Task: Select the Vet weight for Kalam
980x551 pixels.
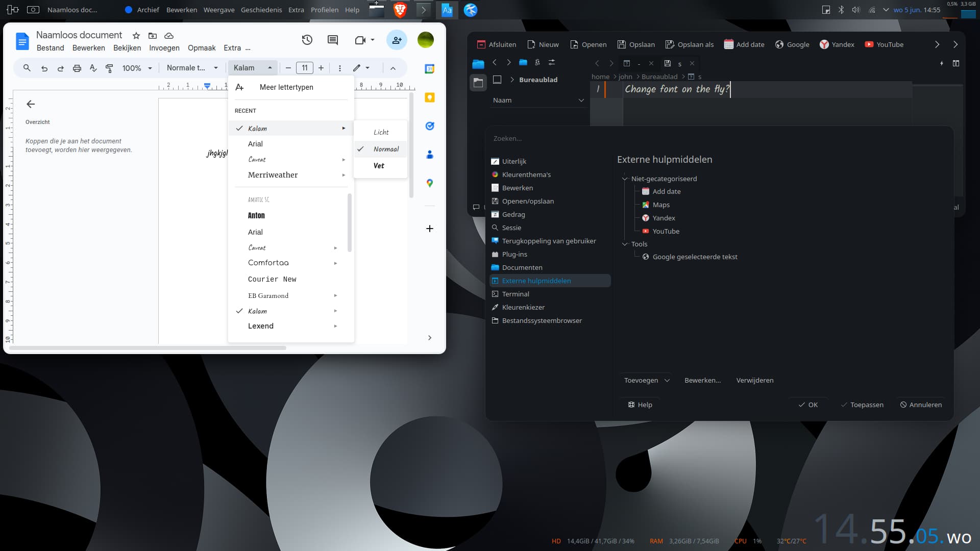Action: click(379, 165)
